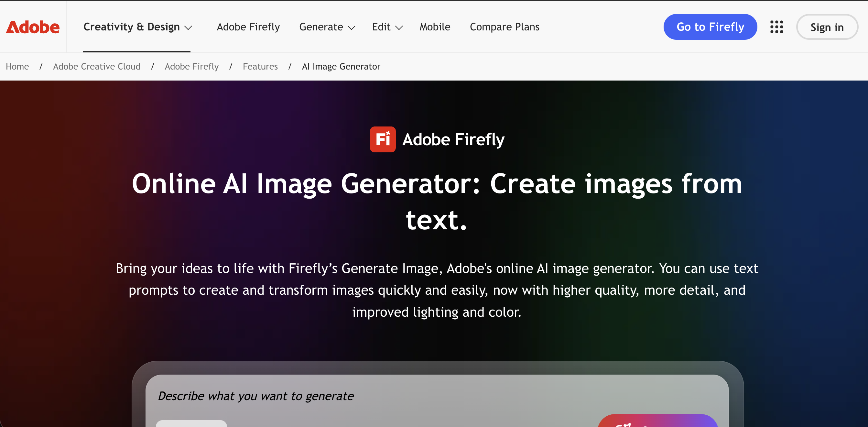Click the Go to Firefly button
868x427 pixels.
point(710,27)
